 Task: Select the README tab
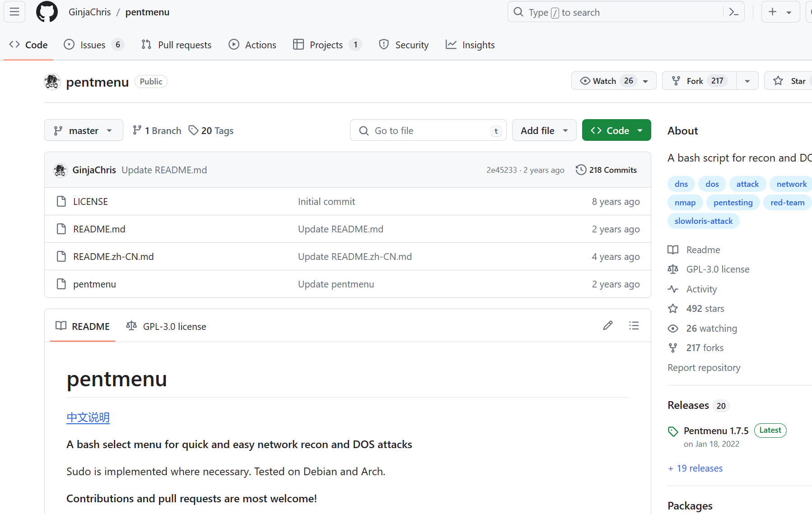pyautogui.click(x=83, y=326)
